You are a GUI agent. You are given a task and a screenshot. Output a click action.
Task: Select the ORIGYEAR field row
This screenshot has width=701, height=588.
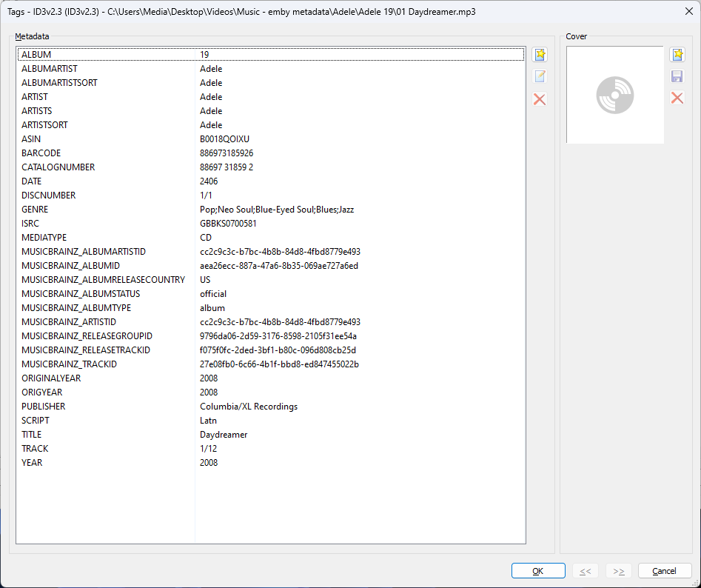pyautogui.click(x=271, y=392)
